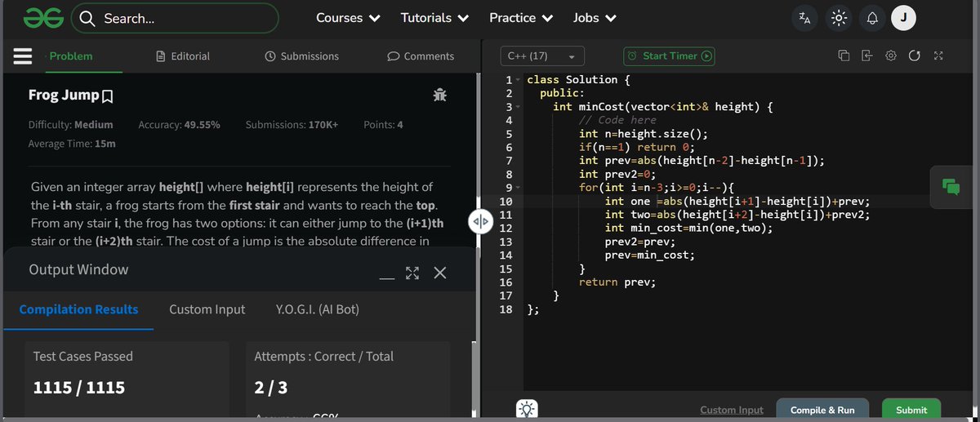980x422 pixels.
Task: Click the 2 / 3 attempts value
Action: point(269,387)
